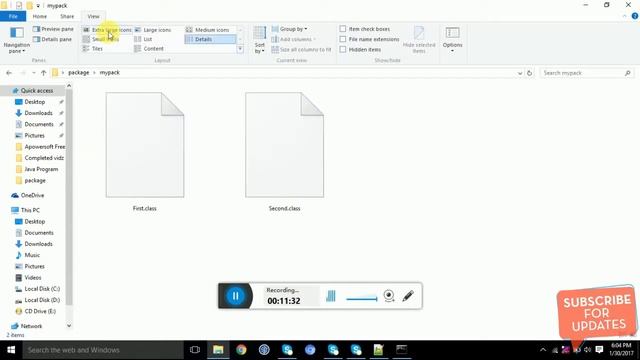This screenshot has height=360, width=640.
Task: Open CD Drive (E:)
Action: [36, 311]
